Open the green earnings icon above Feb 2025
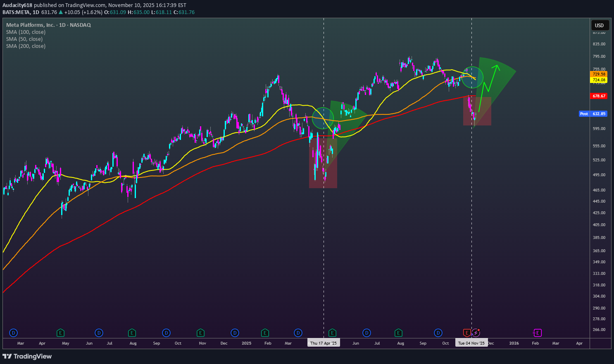 click(265, 333)
